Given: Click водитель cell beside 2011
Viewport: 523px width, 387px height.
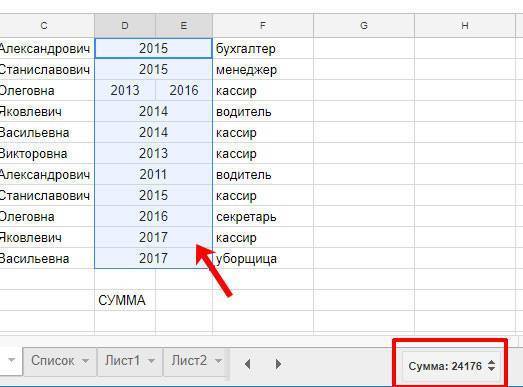Looking at the screenshot, I should 263,174.
